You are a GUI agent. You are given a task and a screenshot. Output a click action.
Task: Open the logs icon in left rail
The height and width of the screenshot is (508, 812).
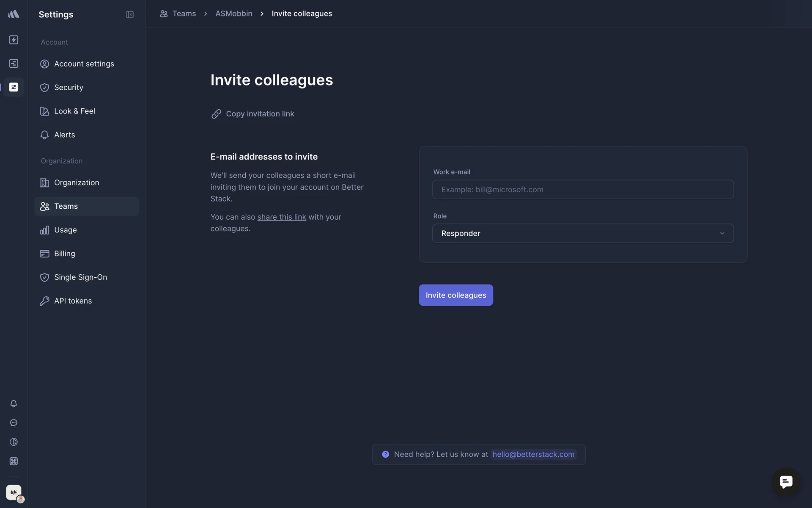pos(14,63)
